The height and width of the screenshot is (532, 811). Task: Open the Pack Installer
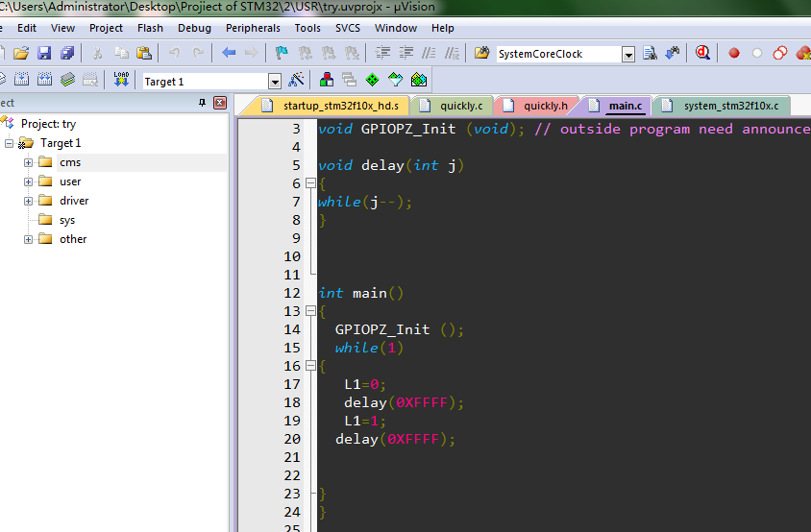(x=419, y=80)
